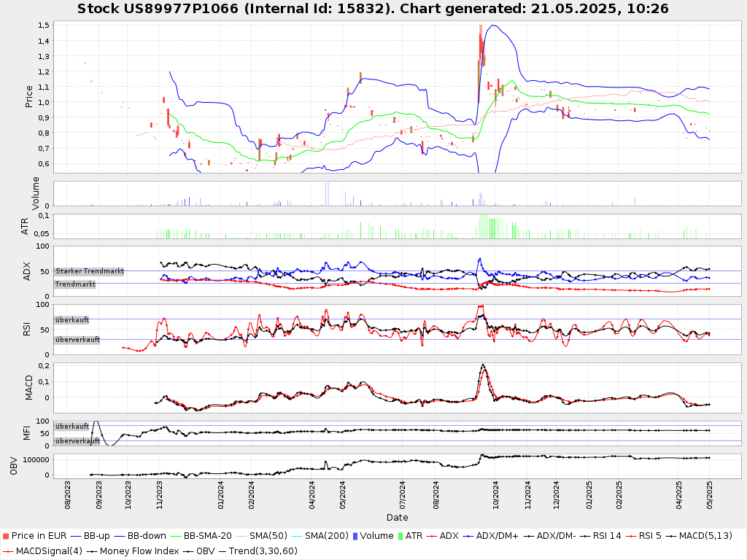
Task: Click the 01/2025 date tick label
Action: tap(589, 495)
